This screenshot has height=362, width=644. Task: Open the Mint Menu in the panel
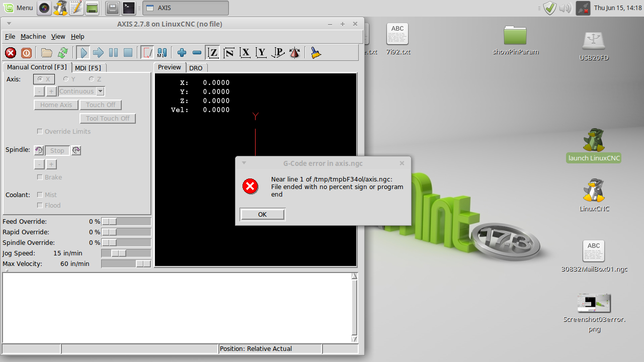click(19, 8)
